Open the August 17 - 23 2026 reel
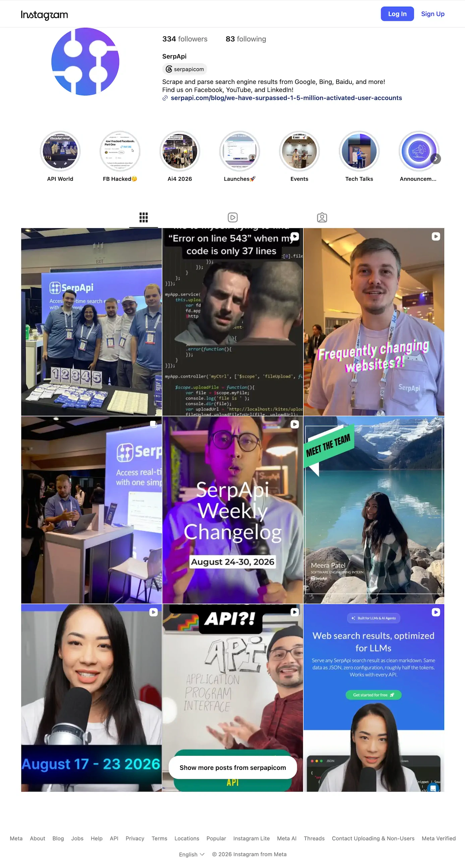Screen dimensions: 465x868 click(92, 698)
